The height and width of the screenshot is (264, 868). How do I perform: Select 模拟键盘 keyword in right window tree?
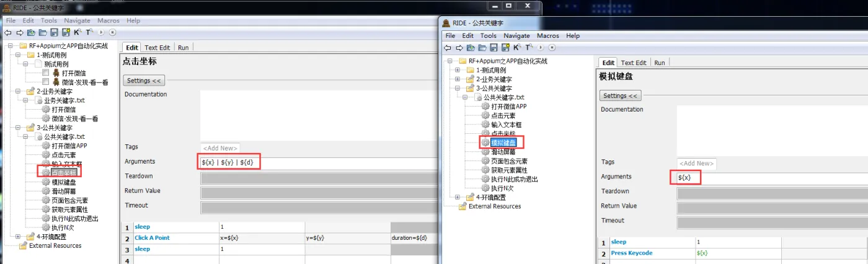pos(503,143)
